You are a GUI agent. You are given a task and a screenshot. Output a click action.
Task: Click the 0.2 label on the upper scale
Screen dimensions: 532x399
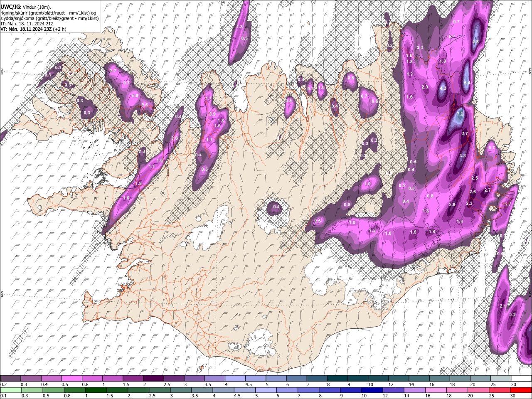pos(3,384)
